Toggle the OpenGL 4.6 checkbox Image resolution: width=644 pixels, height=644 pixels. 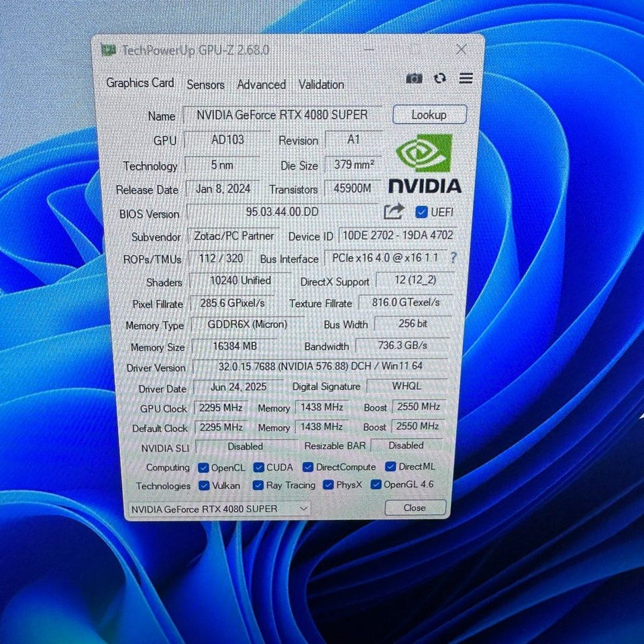[x=376, y=484]
